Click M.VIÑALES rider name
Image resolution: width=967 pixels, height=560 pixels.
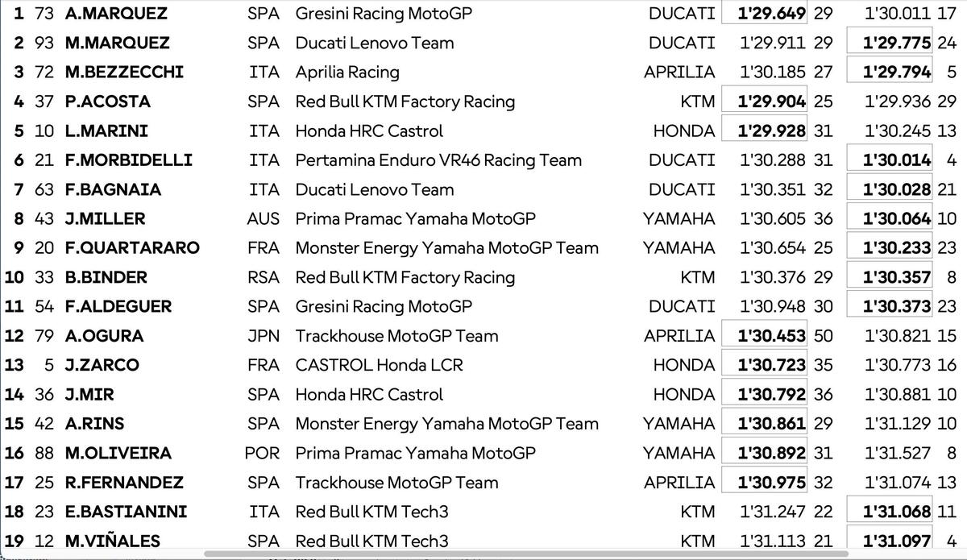pos(112,541)
